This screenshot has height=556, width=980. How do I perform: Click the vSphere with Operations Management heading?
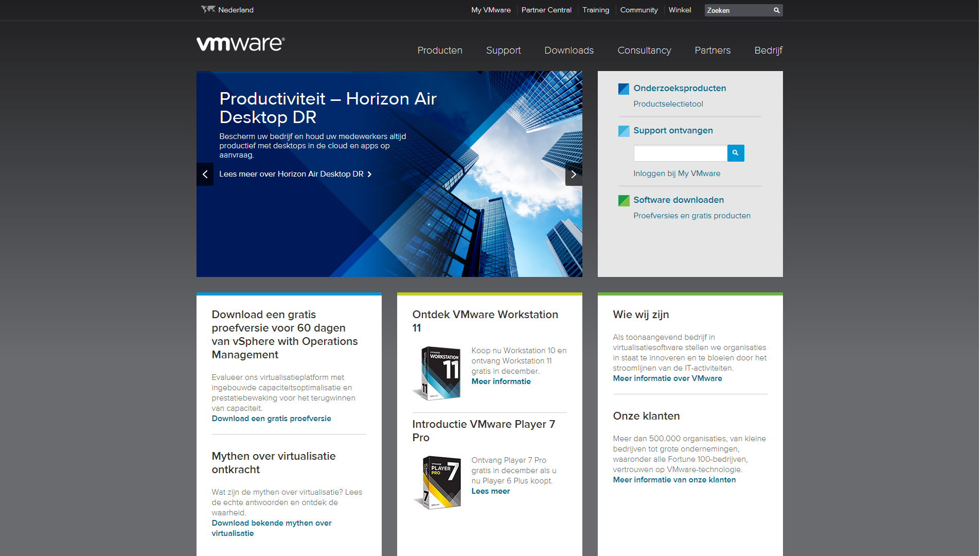284,335
